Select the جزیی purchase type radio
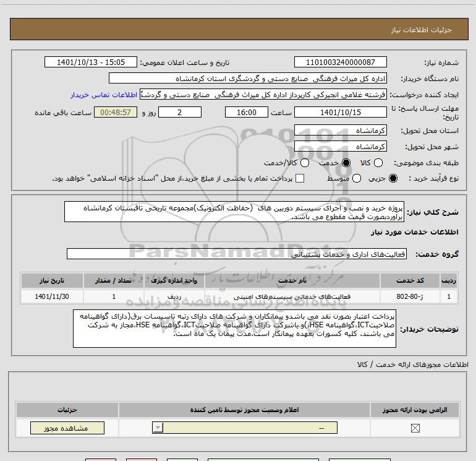This screenshot has width=476, height=461. click(393, 178)
